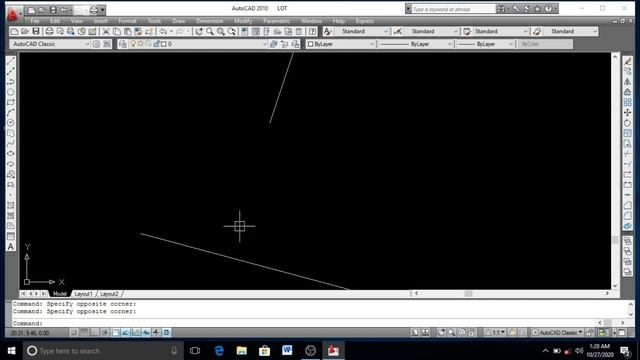Select the Hatch tool
Screen dimensions: 640x360
(11, 205)
